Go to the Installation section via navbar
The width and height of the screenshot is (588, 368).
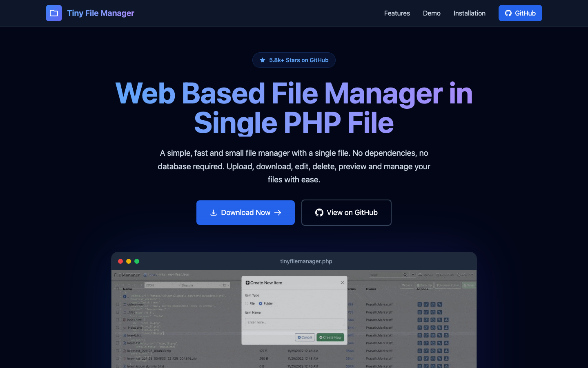pyautogui.click(x=469, y=13)
